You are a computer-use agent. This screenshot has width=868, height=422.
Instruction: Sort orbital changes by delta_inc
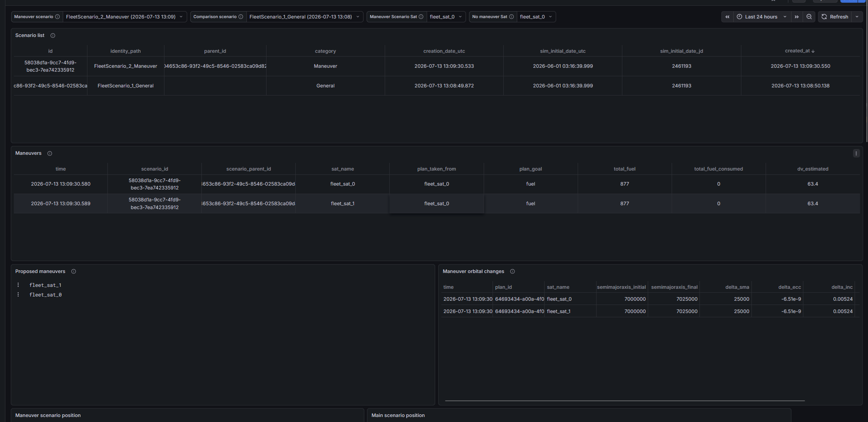(x=842, y=287)
